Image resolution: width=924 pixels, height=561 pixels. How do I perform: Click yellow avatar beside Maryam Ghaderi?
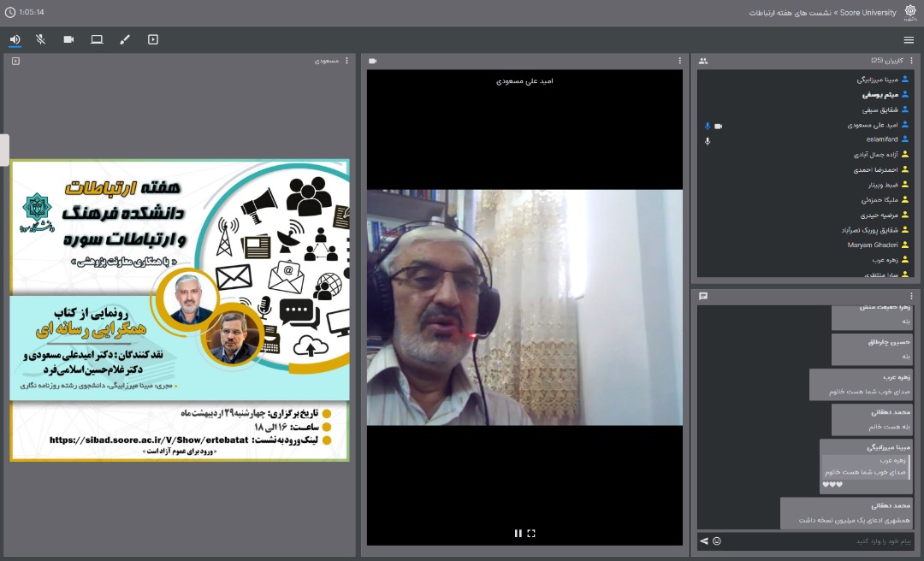point(905,245)
